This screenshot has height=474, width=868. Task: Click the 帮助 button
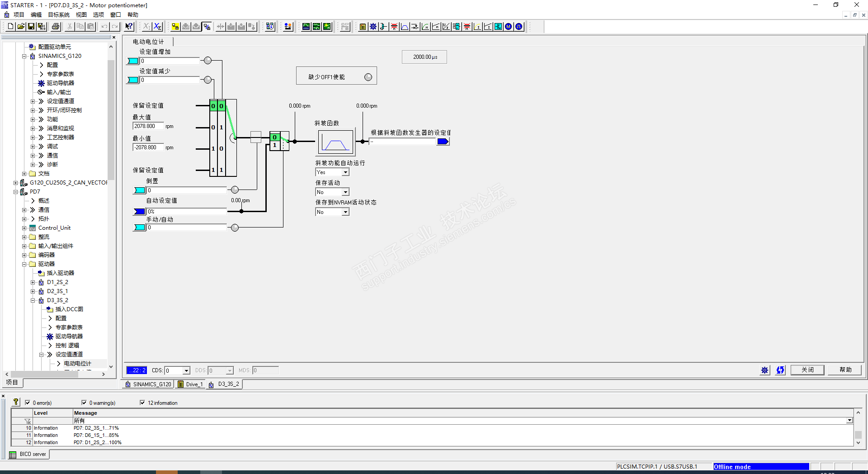[x=845, y=370]
